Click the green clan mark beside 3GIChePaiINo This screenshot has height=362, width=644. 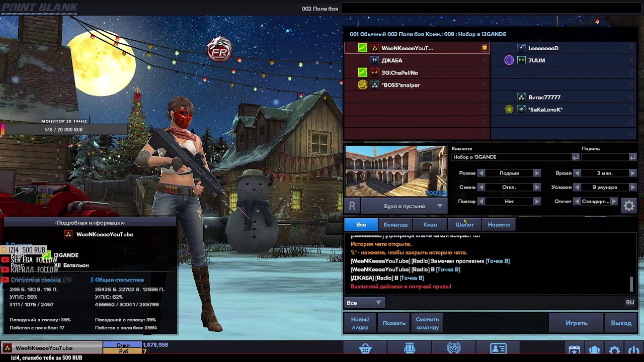tap(362, 72)
